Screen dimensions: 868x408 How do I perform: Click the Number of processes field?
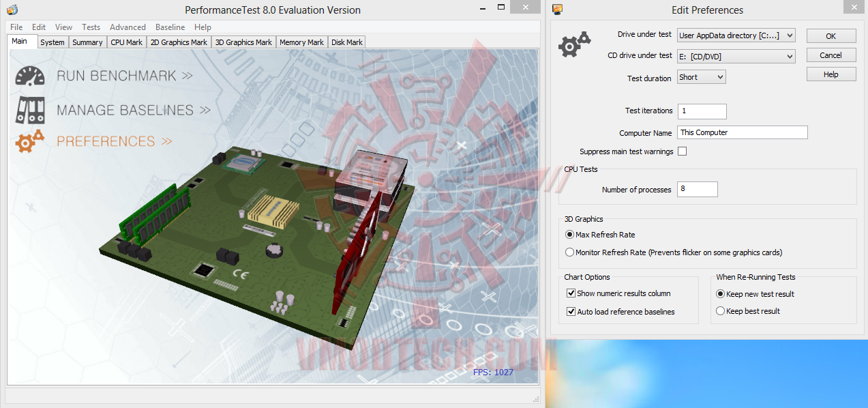click(698, 190)
